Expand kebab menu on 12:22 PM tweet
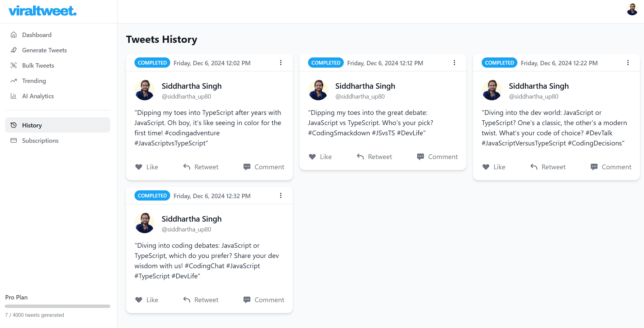This screenshot has height=328, width=644. tap(628, 63)
